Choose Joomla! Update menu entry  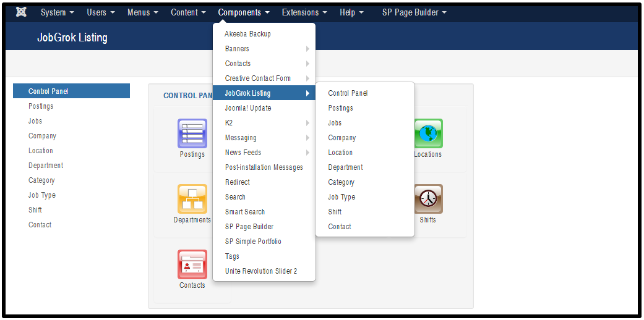tap(264, 108)
